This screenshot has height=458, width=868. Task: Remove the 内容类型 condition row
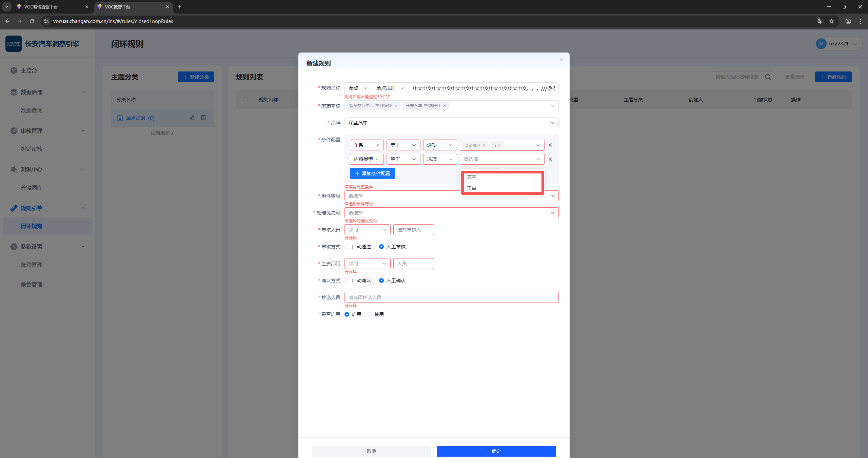click(550, 159)
